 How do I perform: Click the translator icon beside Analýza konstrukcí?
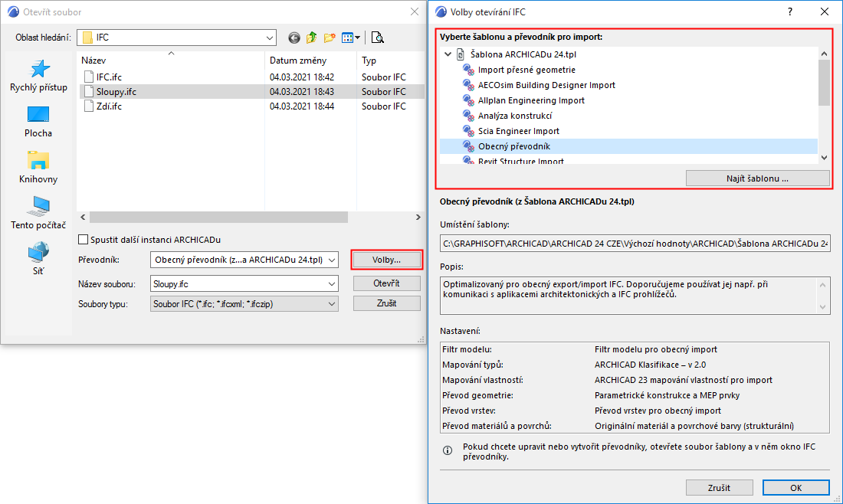pos(468,116)
